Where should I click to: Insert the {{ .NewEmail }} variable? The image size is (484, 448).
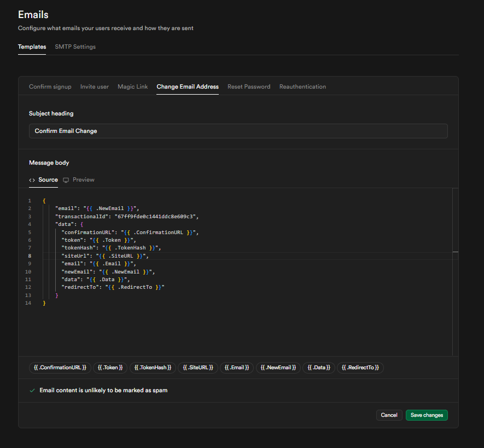278,368
